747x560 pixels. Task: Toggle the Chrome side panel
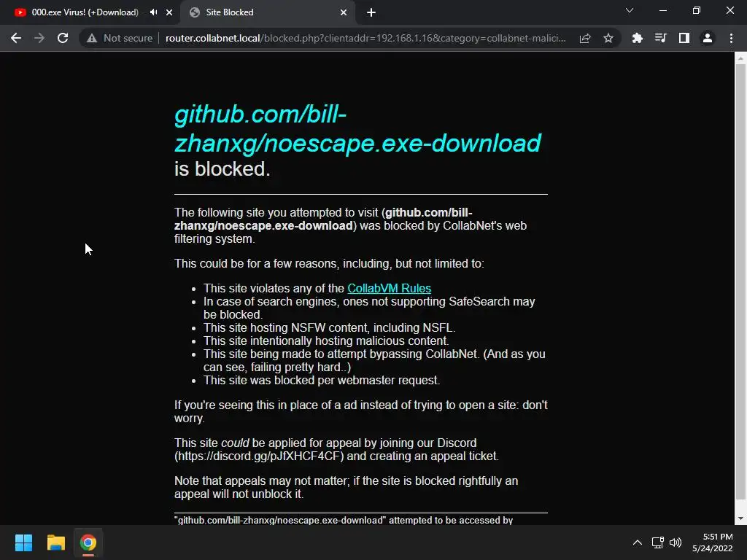point(684,38)
